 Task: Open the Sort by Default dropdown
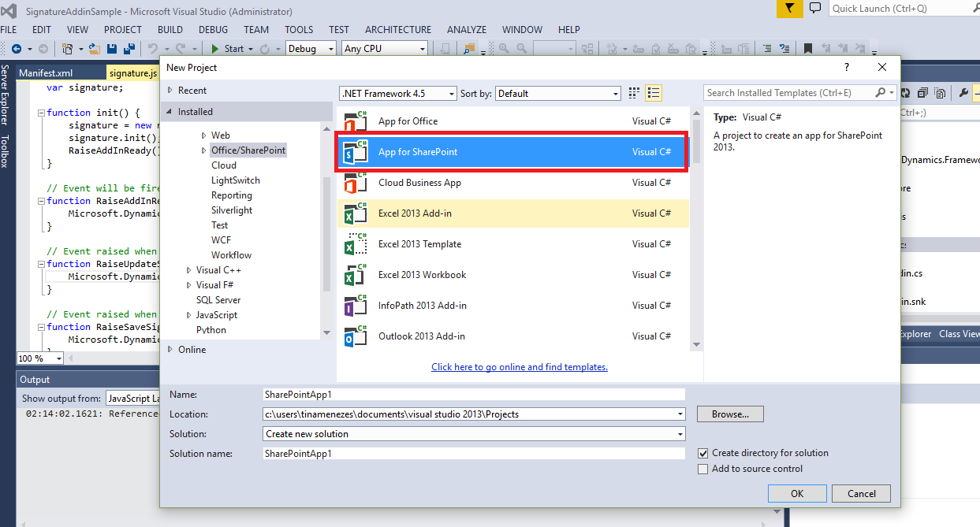pyautogui.click(x=558, y=93)
